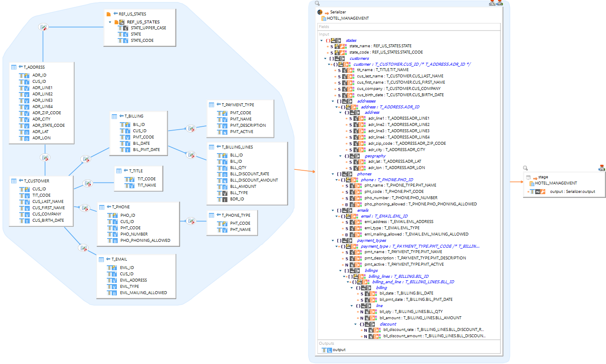
Task: Click the Fields section header
Action: [x=325, y=26]
